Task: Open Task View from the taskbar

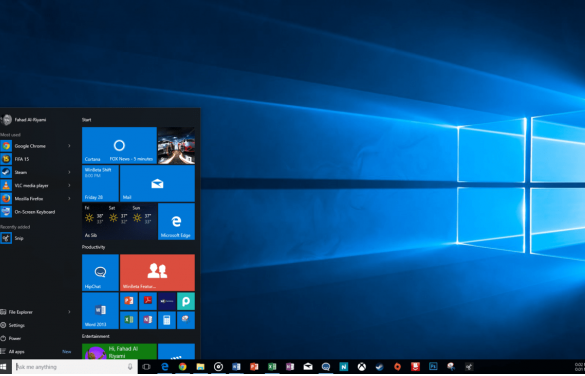Action: [x=147, y=367]
